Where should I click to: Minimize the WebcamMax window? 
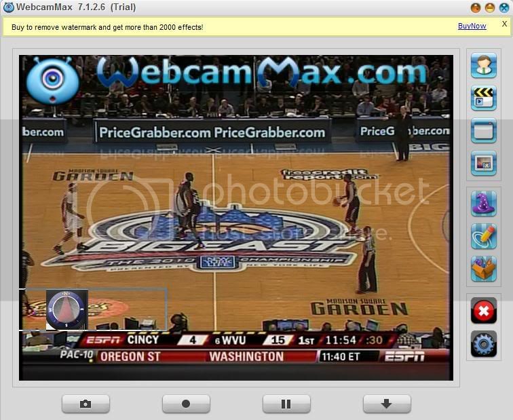click(x=490, y=7)
